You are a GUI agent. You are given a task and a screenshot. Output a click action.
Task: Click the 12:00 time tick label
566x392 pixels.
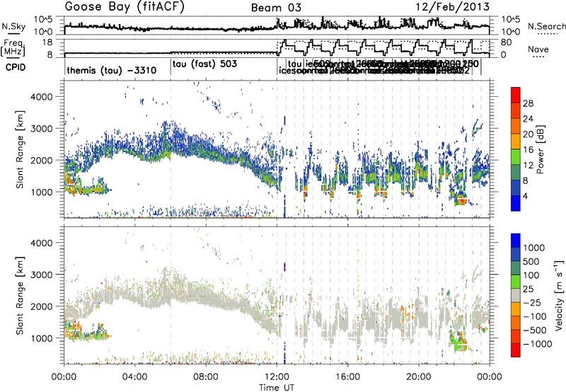pyautogui.click(x=277, y=377)
